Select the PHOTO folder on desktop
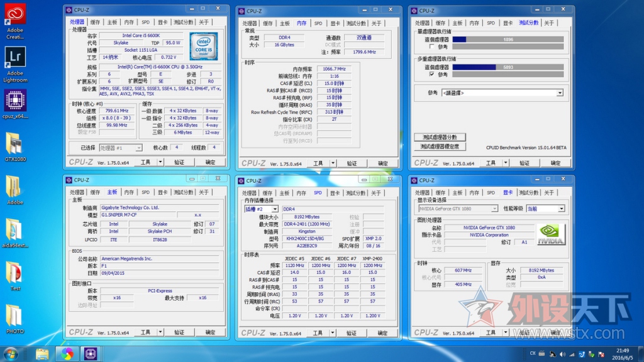The width and height of the screenshot is (644, 362). click(15, 319)
